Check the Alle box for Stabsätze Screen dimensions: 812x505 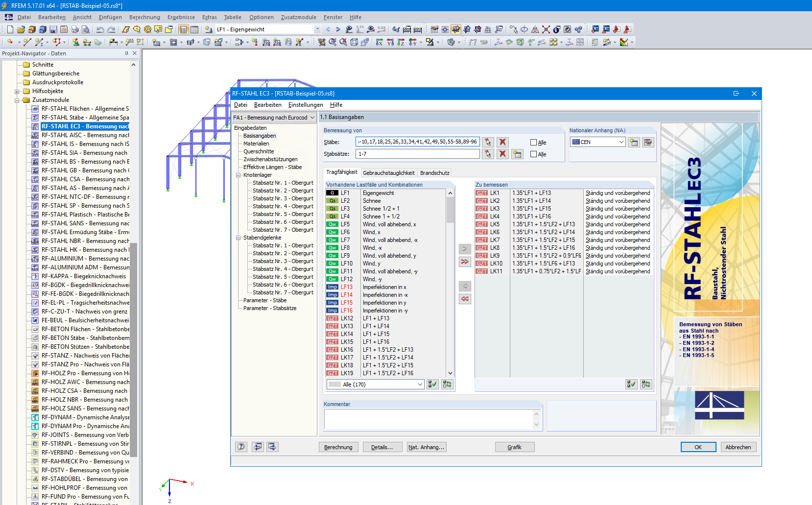click(534, 154)
